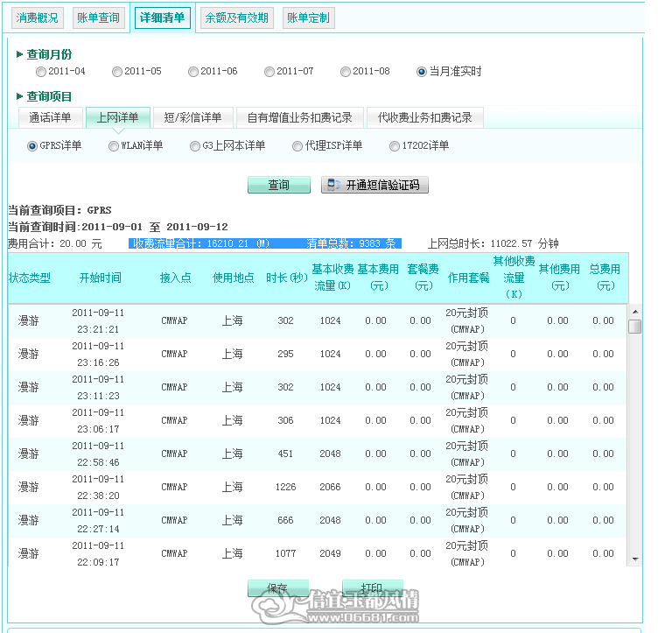The image size is (672, 633).
Task: Click the start time 2011-09-11 23:21:21 cell
Action: pos(98,320)
